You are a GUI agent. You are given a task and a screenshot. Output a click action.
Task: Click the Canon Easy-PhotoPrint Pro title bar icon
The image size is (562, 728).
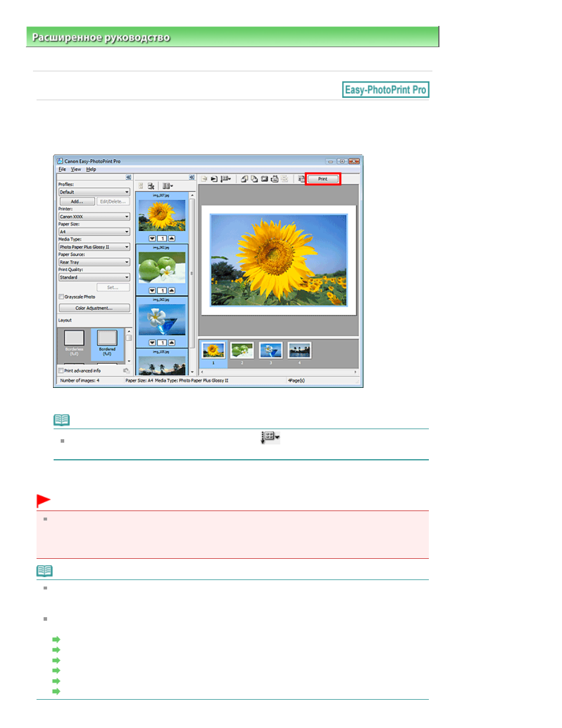tap(60, 160)
